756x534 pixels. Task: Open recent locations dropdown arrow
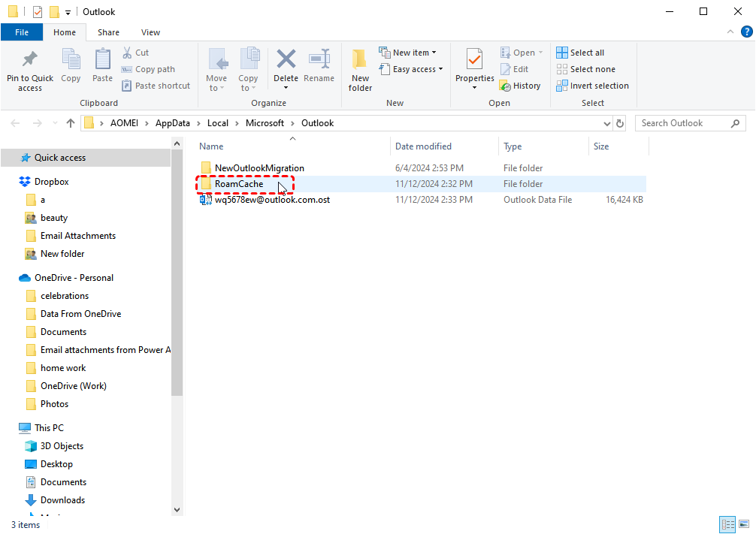(55, 123)
